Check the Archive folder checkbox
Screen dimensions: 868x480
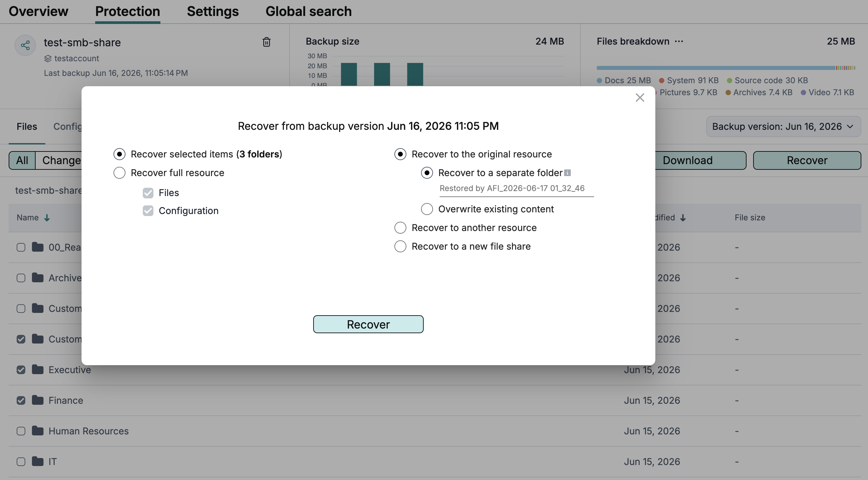[x=21, y=278]
